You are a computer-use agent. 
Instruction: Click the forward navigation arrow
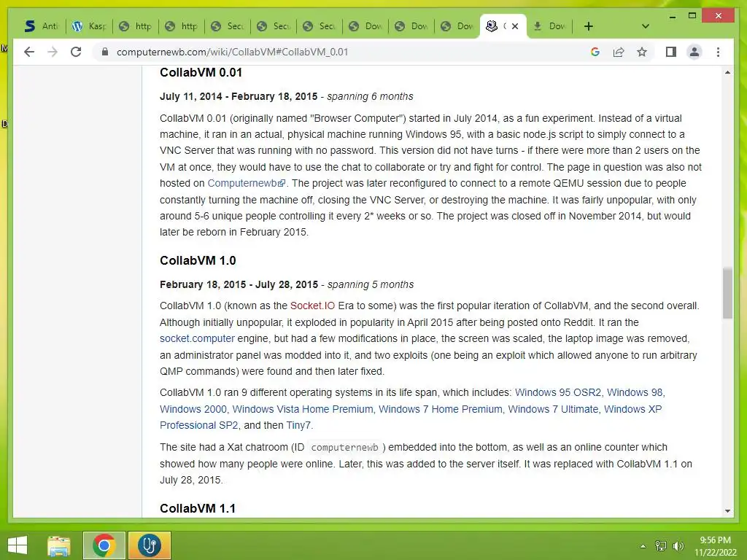53,52
